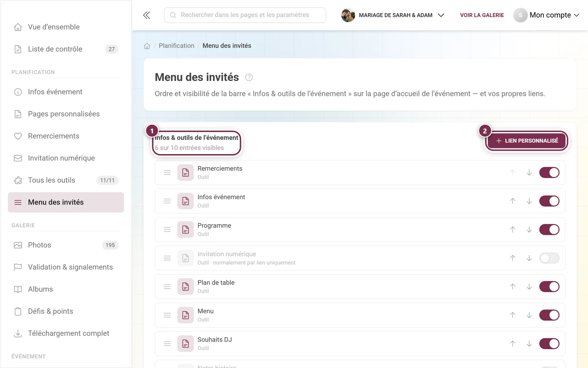Click the document icon of Souhaits DJ
This screenshot has height=368, width=588.
pyautogui.click(x=185, y=344)
